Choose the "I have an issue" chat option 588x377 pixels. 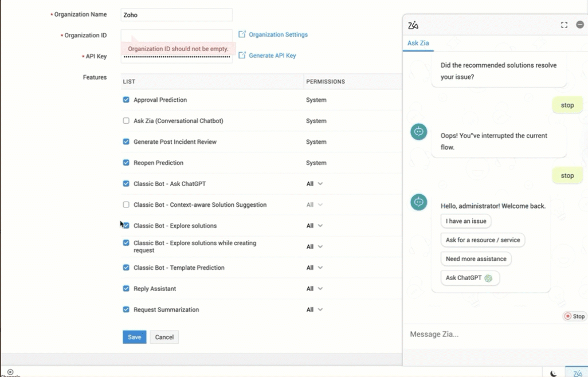465,221
